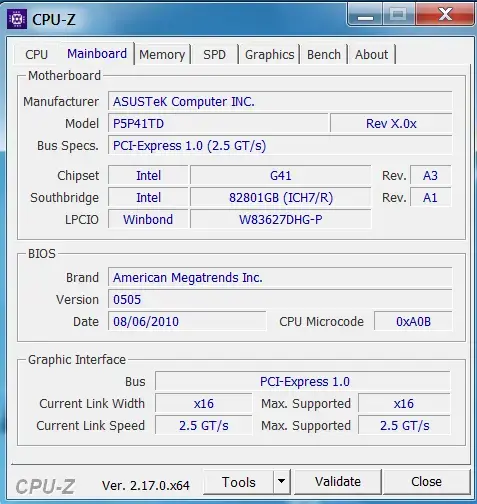The height and width of the screenshot is (504, 477).
Task: Click the LPCIO vendor Winbond
Action: (x=148, y=219)
